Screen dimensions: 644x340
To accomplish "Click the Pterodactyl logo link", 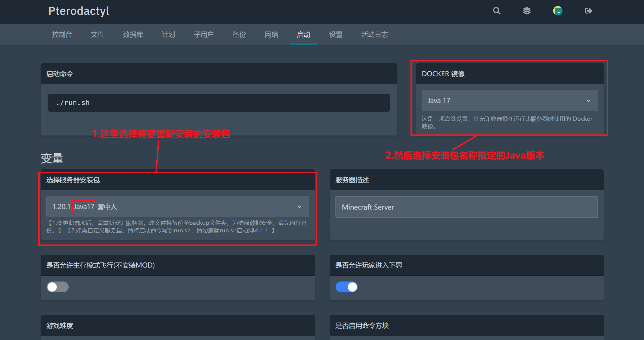I will click(79, 11).
